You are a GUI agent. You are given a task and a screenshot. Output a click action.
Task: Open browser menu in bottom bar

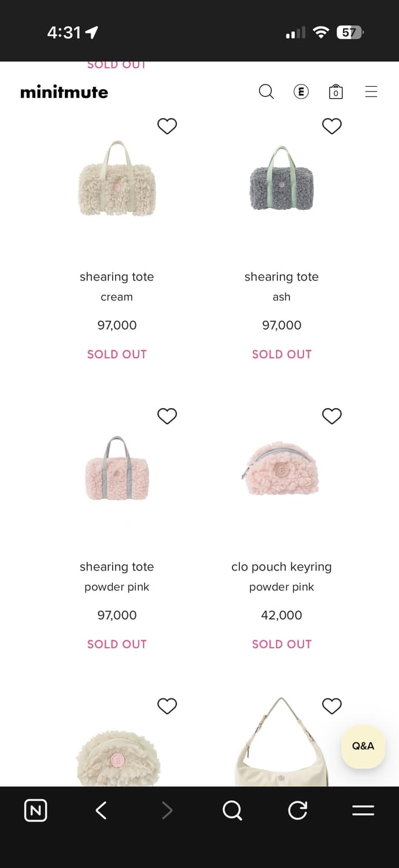(363, 811)
